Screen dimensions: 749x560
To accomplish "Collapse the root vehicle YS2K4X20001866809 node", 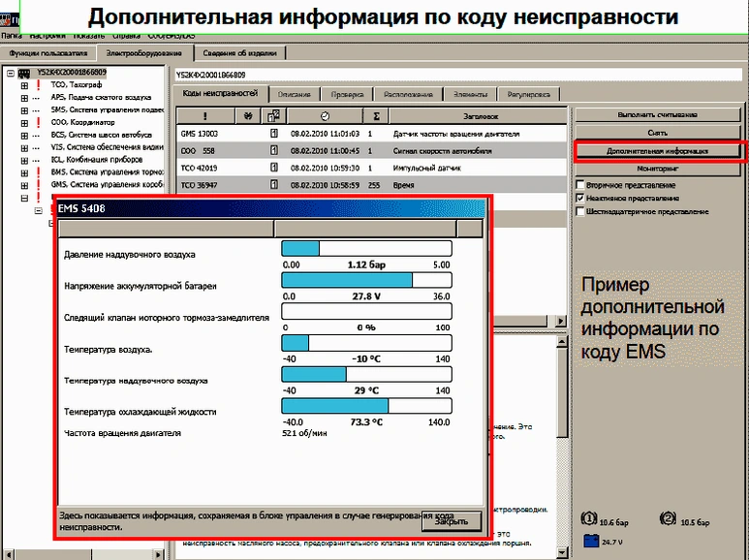I will 10,73.
